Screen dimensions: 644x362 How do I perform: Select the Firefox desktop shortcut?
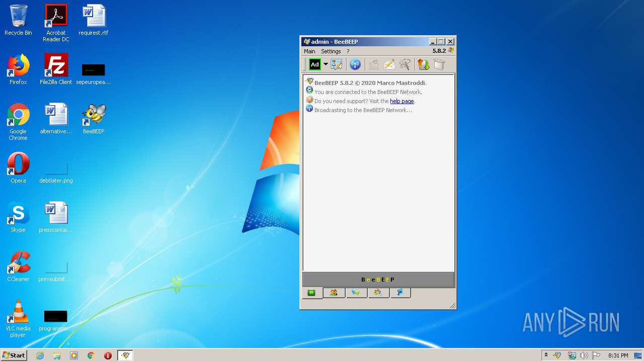[x=18, y=69]
